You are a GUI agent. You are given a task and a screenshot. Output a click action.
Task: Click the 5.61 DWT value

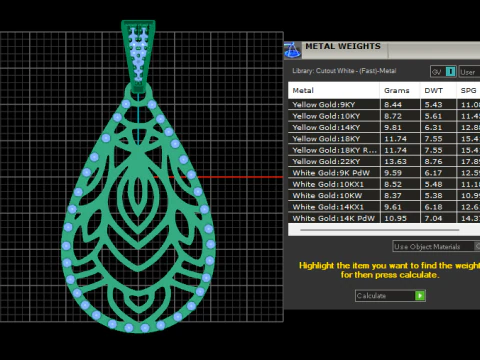(x=433, y=116)
